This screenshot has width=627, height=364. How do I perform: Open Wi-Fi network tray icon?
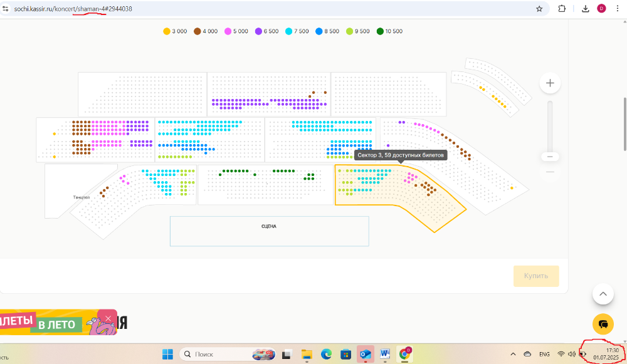[561, 354]
